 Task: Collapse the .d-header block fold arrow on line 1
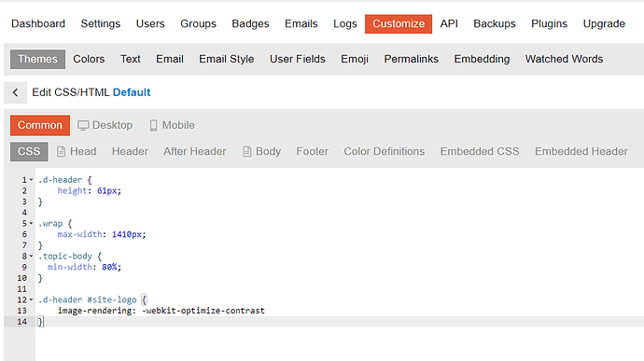click(31, 179)
